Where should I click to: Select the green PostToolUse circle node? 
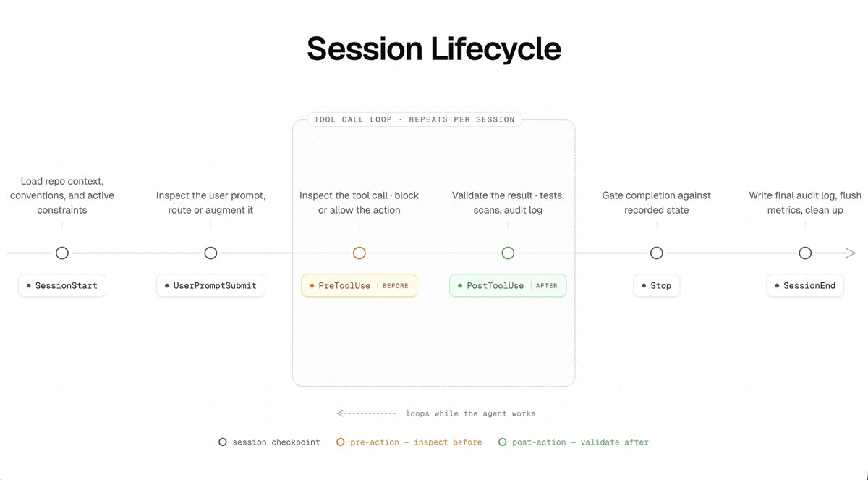tap(508, 253)
